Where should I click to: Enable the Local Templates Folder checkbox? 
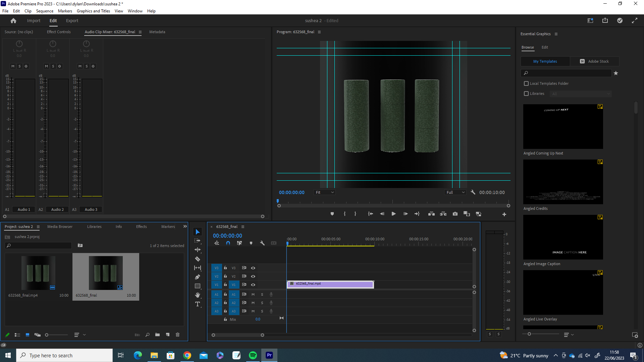coord(526,83)
